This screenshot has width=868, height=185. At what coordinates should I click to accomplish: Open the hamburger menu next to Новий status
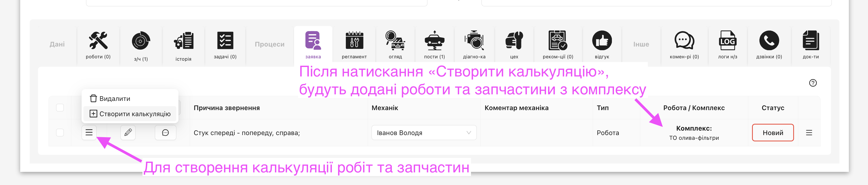(x=809, y=133)
